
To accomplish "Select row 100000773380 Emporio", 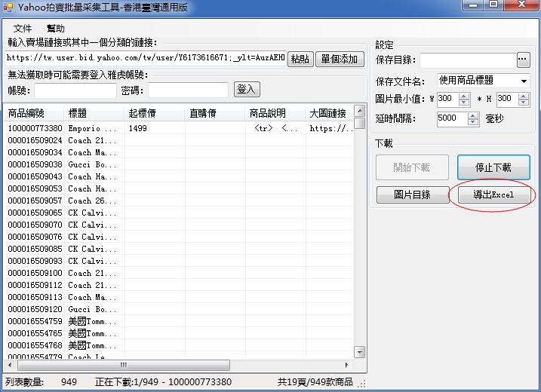I will coord(178,128).
